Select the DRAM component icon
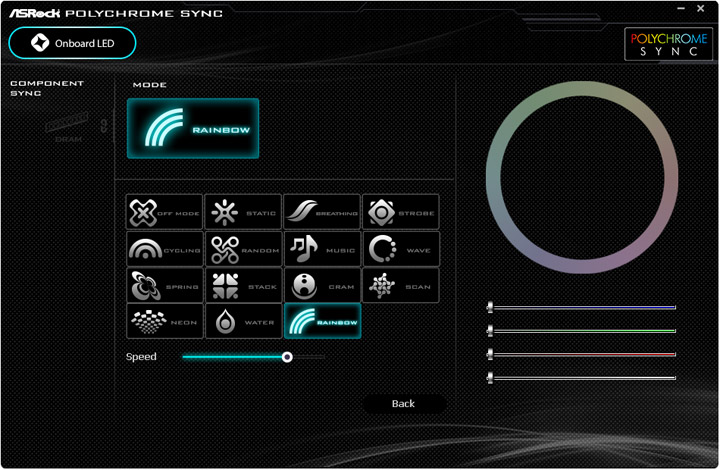This screenshot has height=470, width=720. click(x=67, y=127)
